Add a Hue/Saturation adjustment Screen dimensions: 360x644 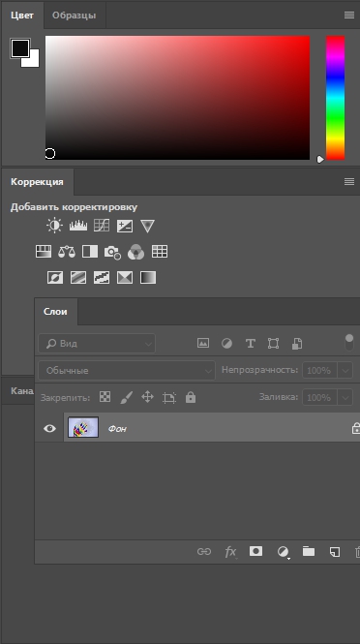(44, 252)
